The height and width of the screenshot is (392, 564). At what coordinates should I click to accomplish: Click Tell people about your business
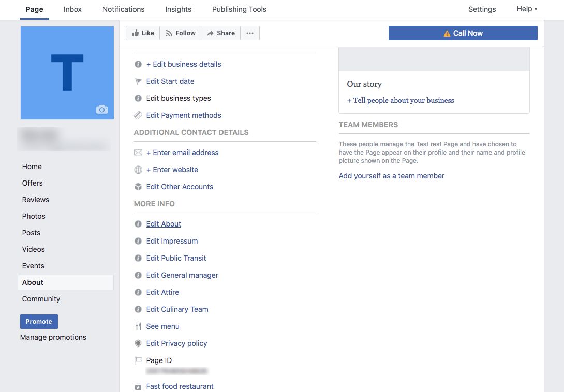tap(400, 101)
